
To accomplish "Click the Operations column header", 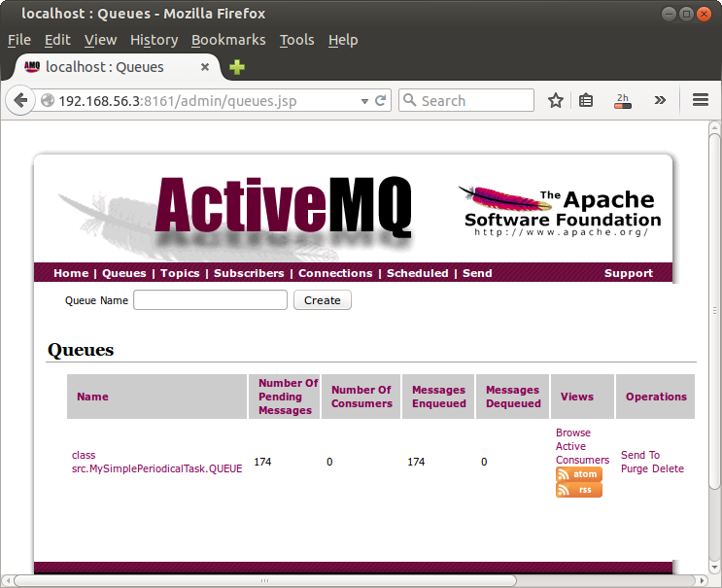I will click(x=656, y=397).
